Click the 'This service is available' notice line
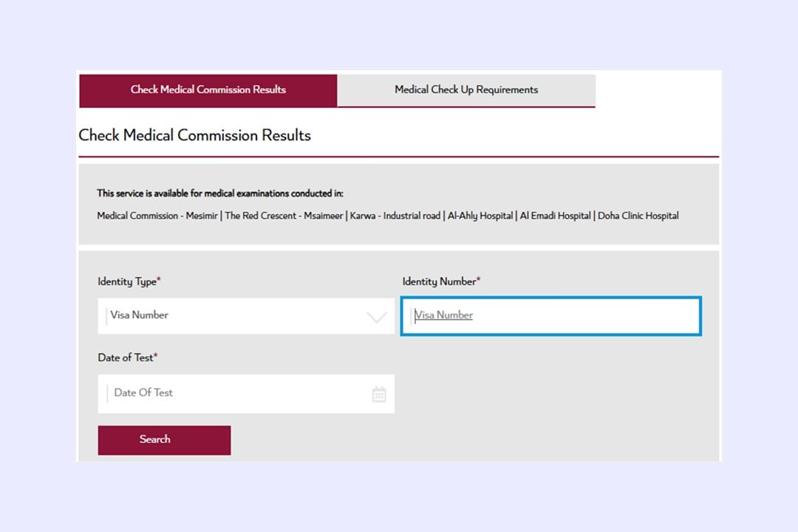Screen dimensions: 798x532 tap(220, 194)
